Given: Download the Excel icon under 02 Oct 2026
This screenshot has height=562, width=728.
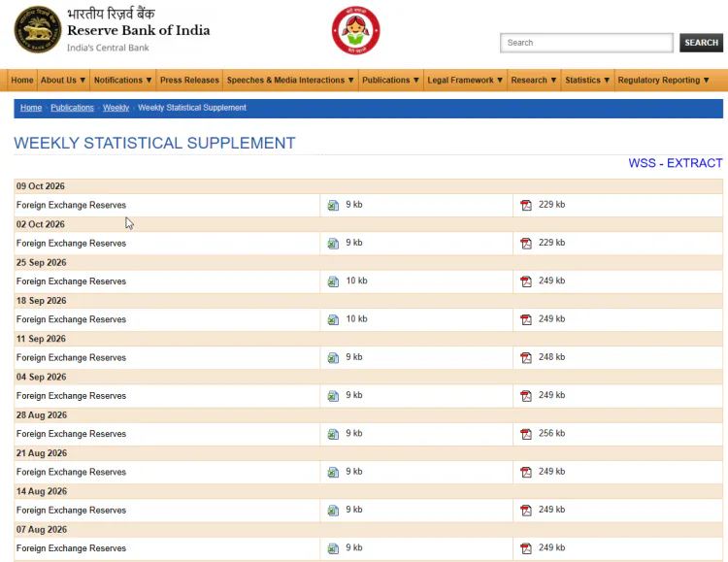Looking at the screenshot, I should click(x=333, y=243).
